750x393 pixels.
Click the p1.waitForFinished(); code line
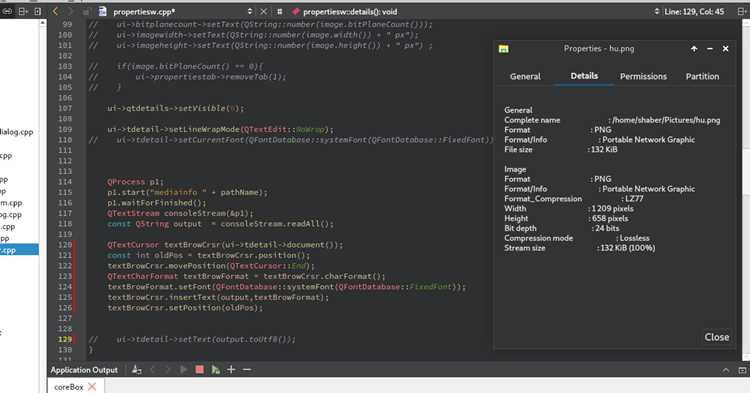(157, 203)
